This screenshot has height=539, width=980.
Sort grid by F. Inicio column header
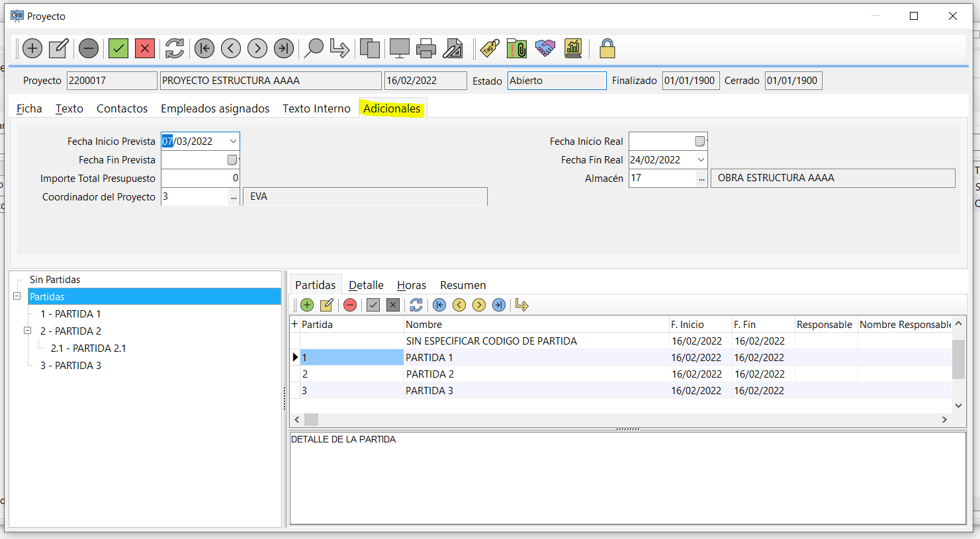[x=700, y=324]
